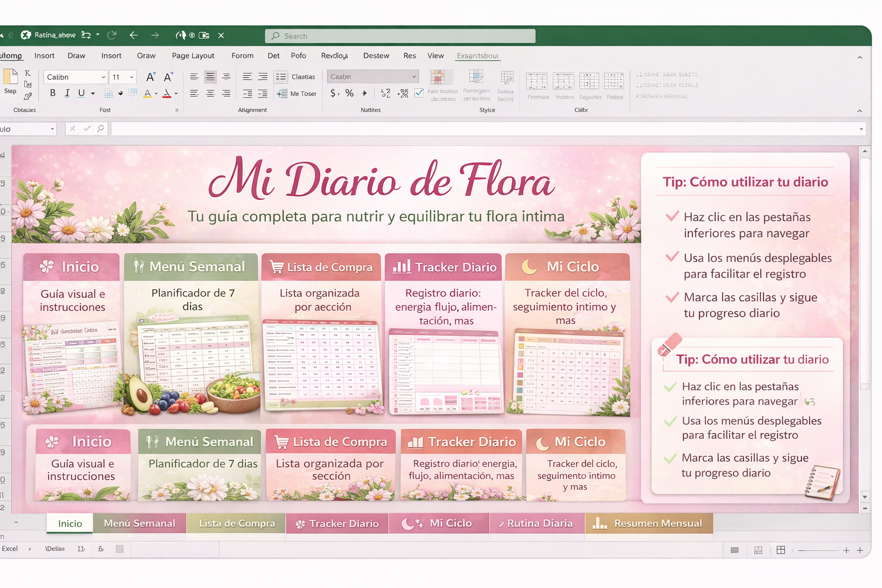The width and height of the screenshot is (882, 588).
Task: Switch to Page Break view icon
Action: [780, 550]
